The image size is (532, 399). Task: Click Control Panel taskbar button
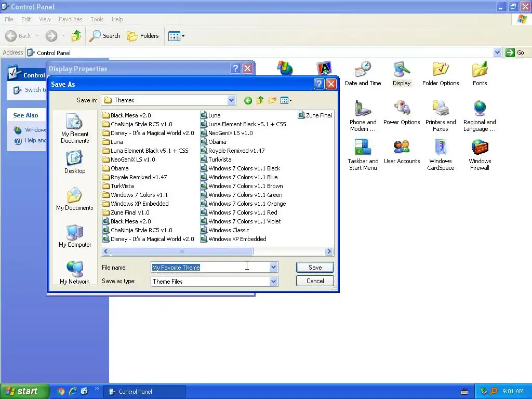(x=144, y=392)
